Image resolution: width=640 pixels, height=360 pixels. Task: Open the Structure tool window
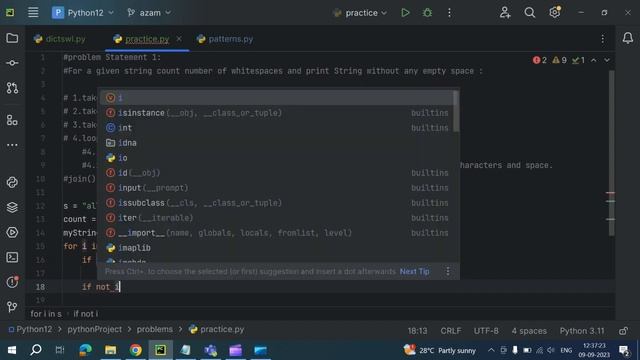12,120
